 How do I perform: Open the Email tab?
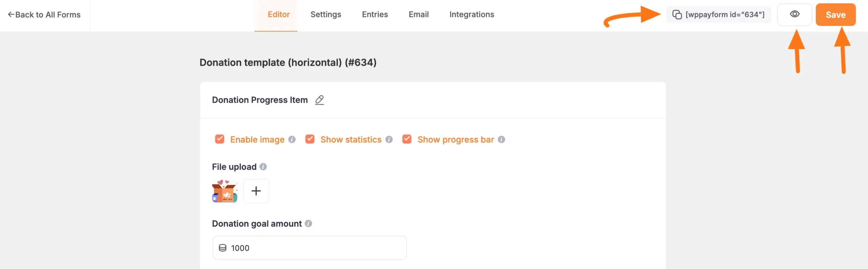[x=418, y=14]
